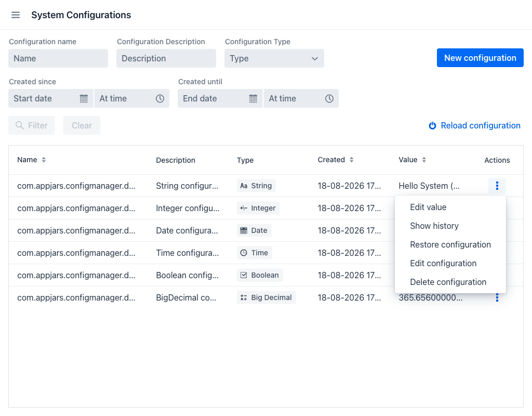Screen dimensions: 532x416
Task: Click the Created date in the Time row
Action: tap(349, 253)
